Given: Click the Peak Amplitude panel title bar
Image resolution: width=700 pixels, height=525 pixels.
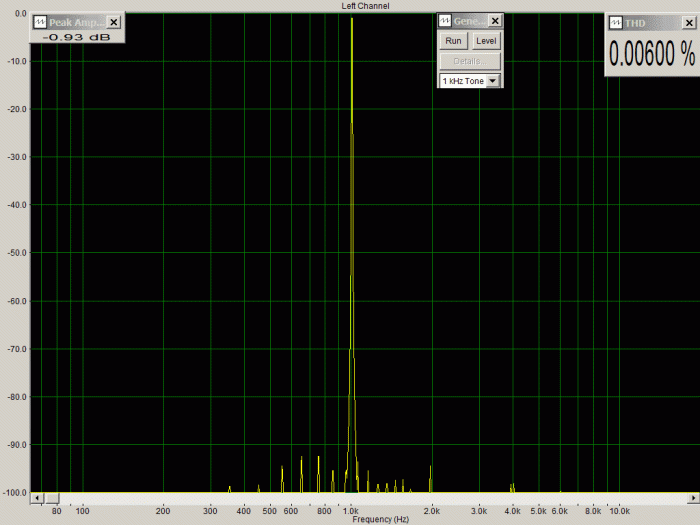Looking at the screenshot, I should tap(76, 22).
